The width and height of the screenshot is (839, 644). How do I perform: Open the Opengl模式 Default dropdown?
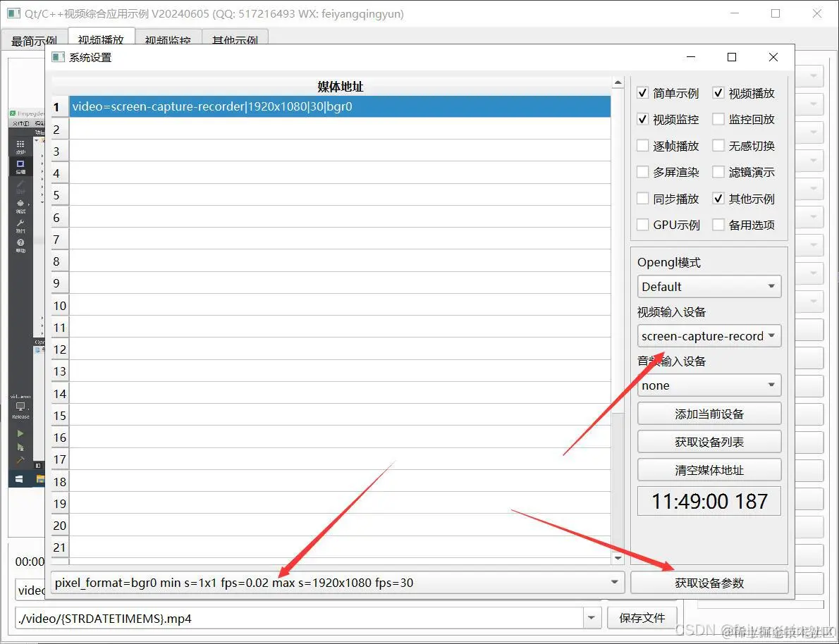[709, 287]
